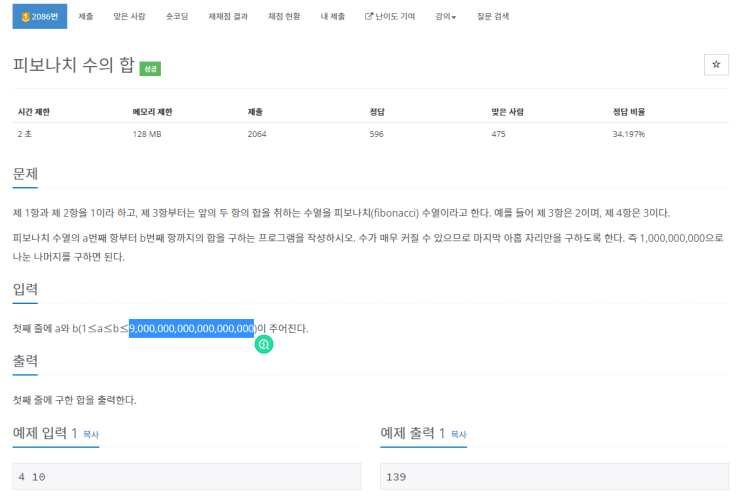This screenshot has height=498, width=743.
Task: Switch to the 숏코딩 tab
Action: [x=177, y=17]
